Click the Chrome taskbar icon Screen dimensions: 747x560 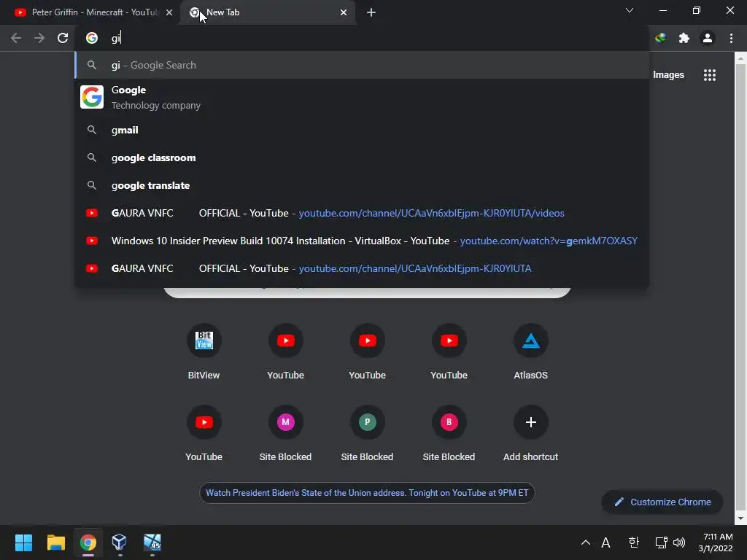(88, 542)
